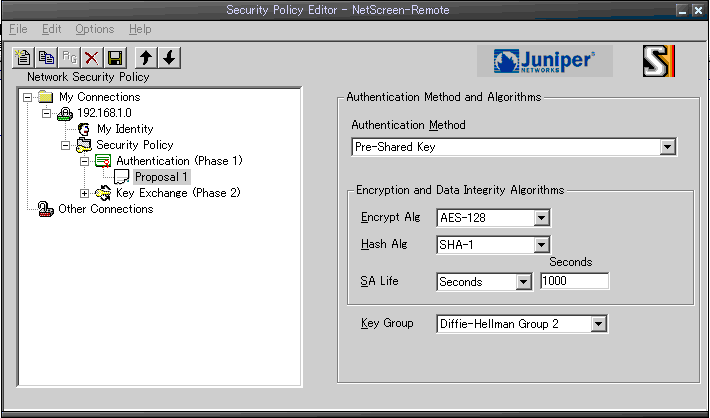Open the SA Life units dropdown
This screenshot has width=710, height=418.
click(x=523, y=282)
